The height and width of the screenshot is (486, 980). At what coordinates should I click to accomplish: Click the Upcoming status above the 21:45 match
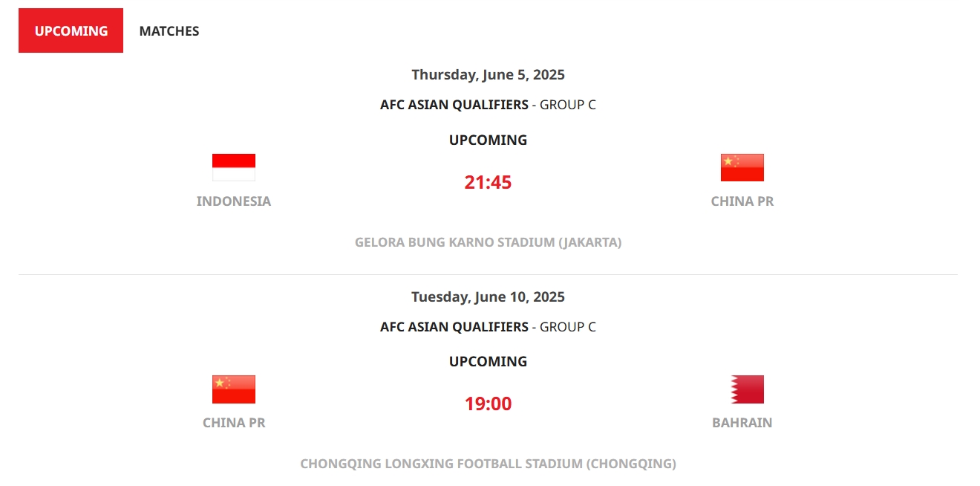[x=488, y=140]
